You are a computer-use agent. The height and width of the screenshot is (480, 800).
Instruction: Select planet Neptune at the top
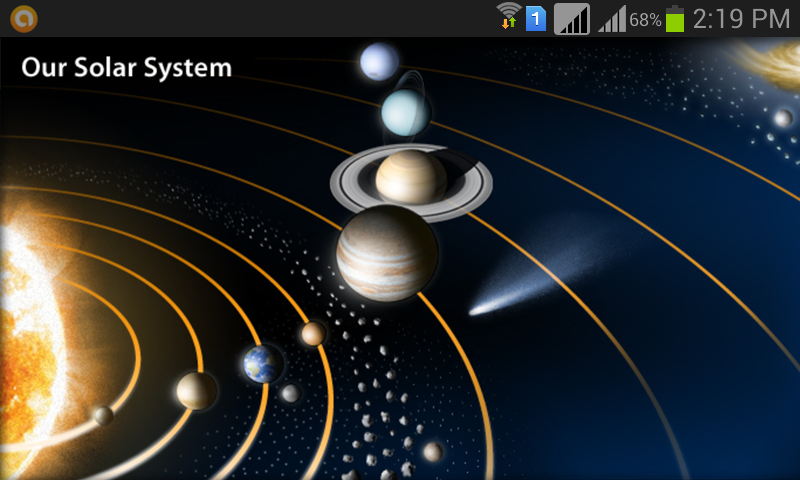point(380,61)
